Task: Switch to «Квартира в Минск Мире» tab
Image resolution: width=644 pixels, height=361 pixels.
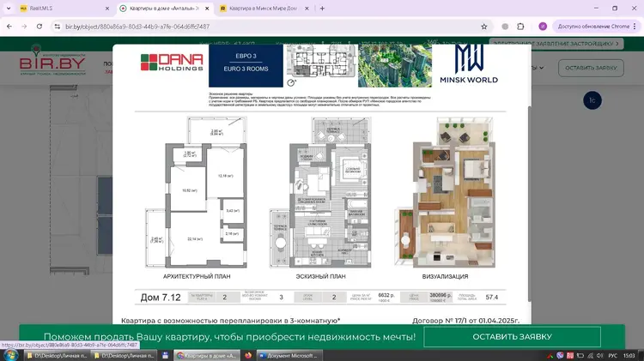Action: [x=261, y=9]
